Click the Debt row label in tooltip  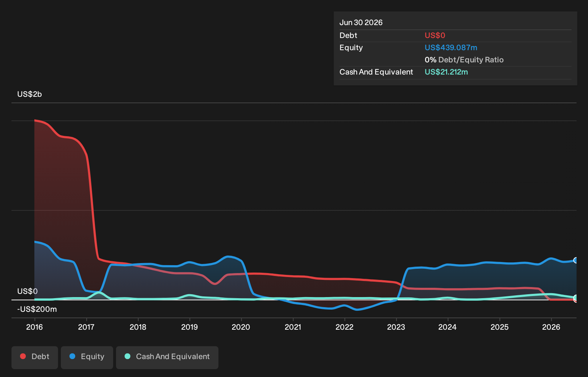pos(348,35)
